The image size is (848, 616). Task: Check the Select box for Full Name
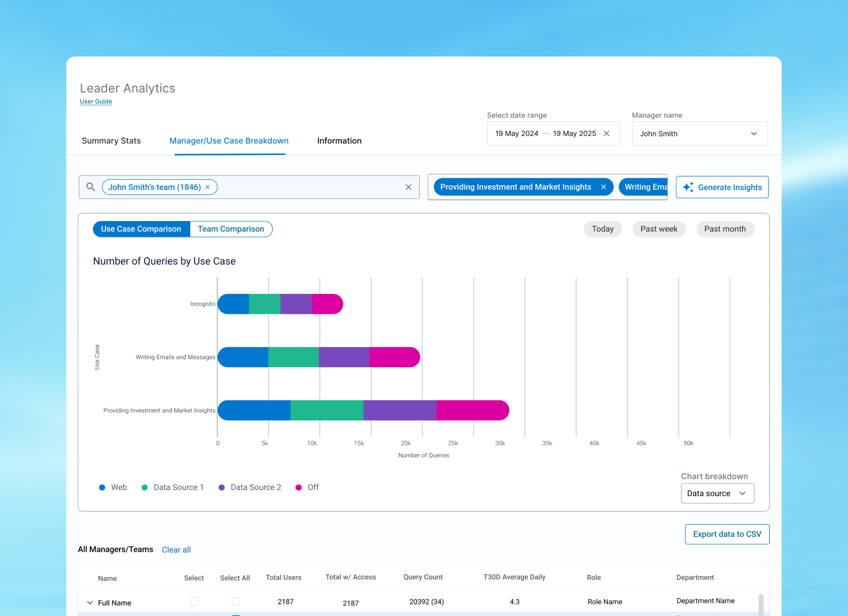194,601
